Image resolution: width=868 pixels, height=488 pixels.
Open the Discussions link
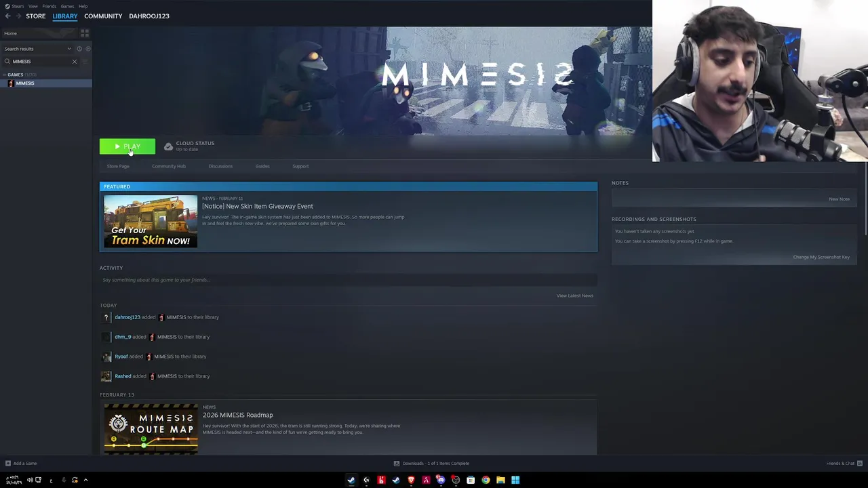[x=220, y=166]
